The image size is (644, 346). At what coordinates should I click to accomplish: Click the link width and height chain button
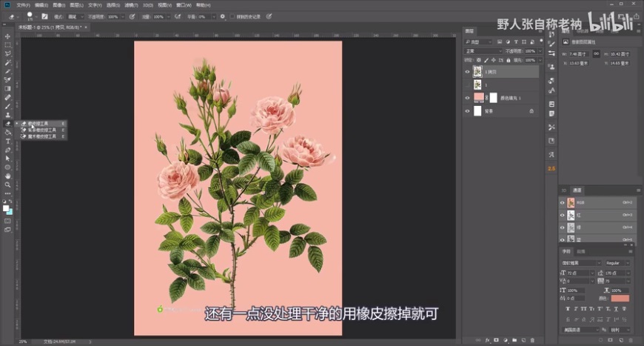click(597, 54)
